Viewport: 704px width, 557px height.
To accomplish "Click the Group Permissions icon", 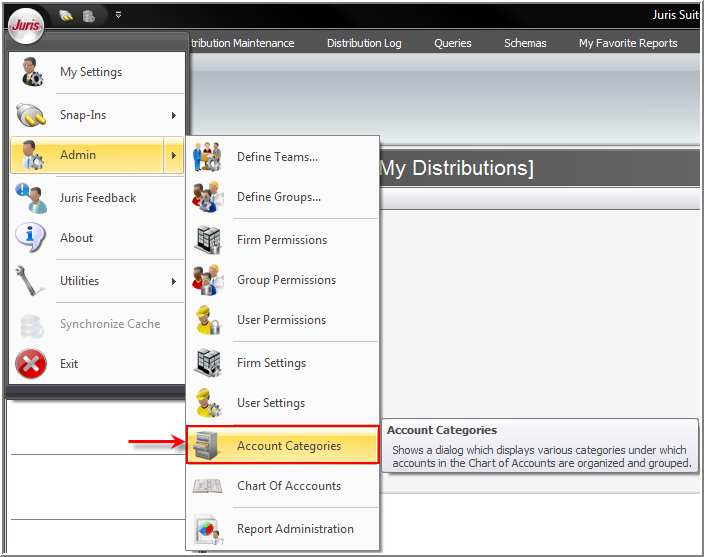I will (208, 280).
